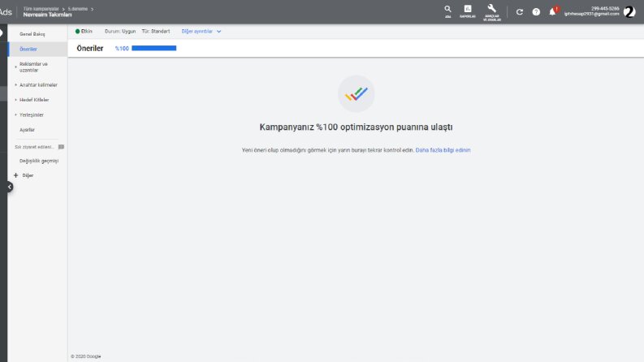
Task: Click the Tür: Standart type text
Action: tap(156, 31)
